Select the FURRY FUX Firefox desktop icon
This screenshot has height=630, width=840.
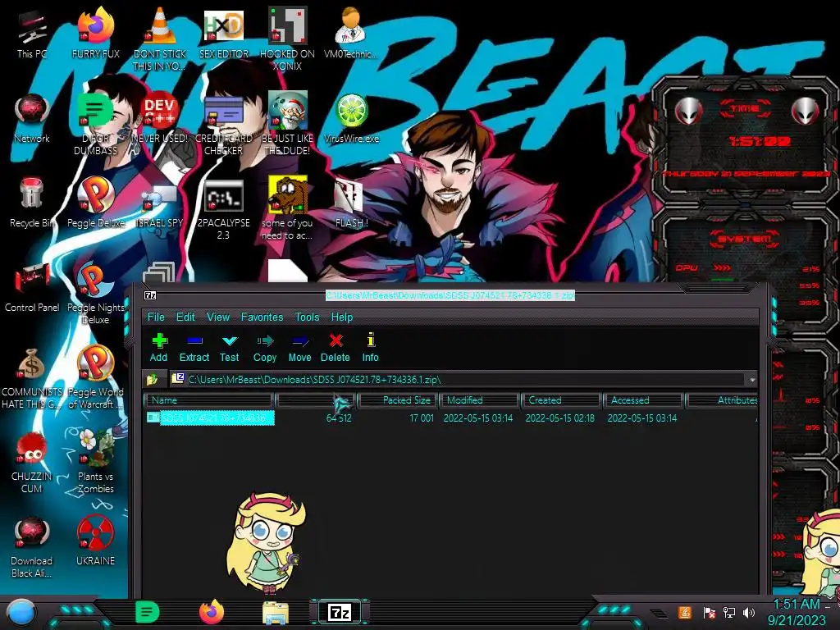pos(95,34)
